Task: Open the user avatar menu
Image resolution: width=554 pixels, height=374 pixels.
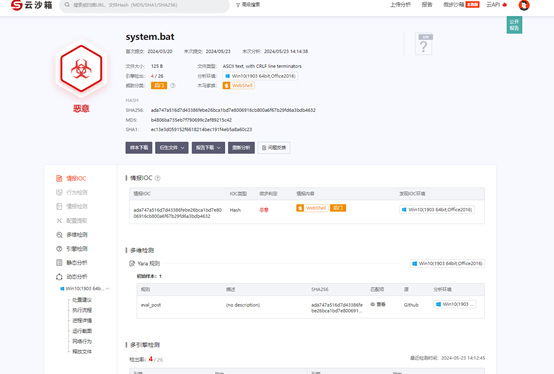Action: (524, 5)
